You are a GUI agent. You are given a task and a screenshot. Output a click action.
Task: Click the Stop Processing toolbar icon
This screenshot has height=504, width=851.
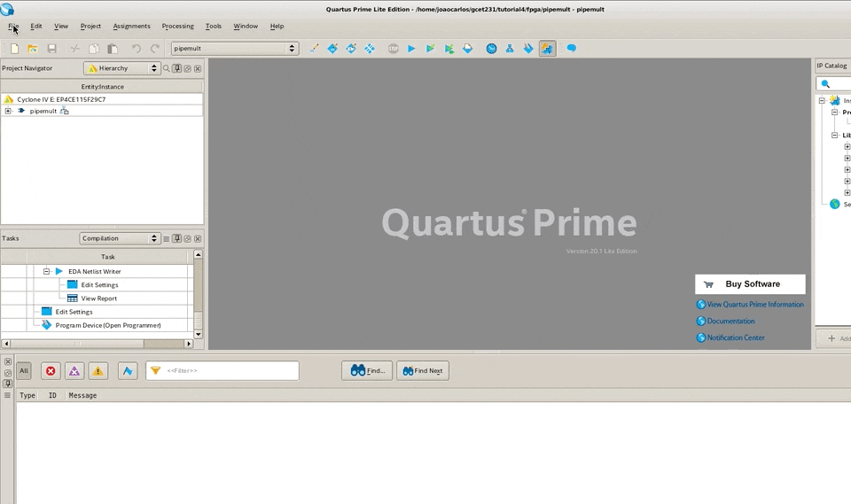pos(394,49)
